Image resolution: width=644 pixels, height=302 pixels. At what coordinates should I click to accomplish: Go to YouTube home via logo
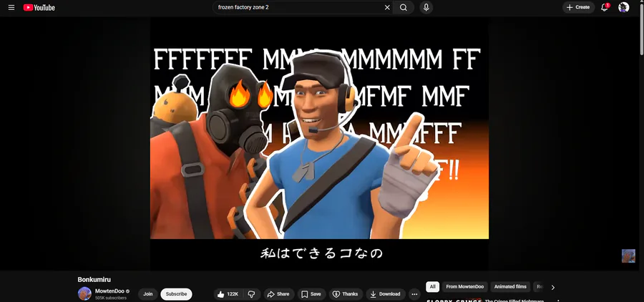coord(39,7)
